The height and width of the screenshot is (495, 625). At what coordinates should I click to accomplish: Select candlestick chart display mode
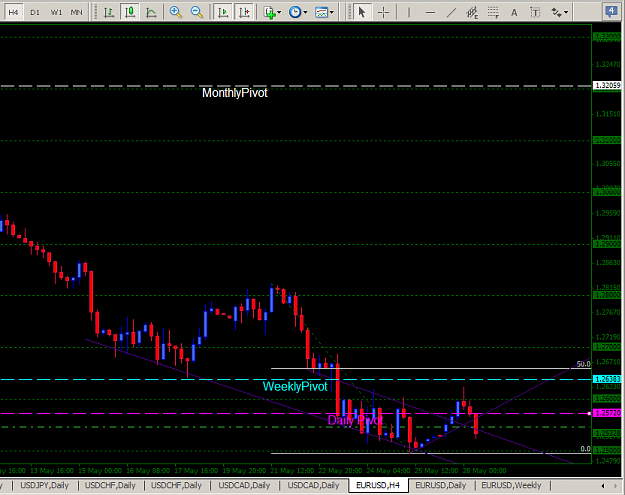(130, 12)
